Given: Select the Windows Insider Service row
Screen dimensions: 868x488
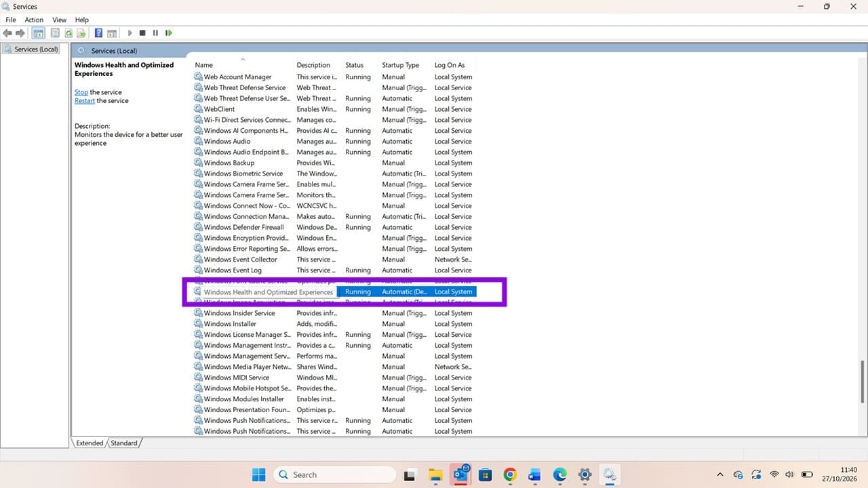Looking at the screenshot, I should [334, 313].
